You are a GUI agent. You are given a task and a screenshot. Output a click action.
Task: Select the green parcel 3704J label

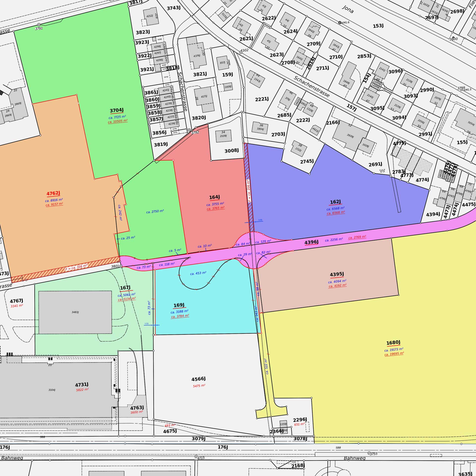coord(117,110)
